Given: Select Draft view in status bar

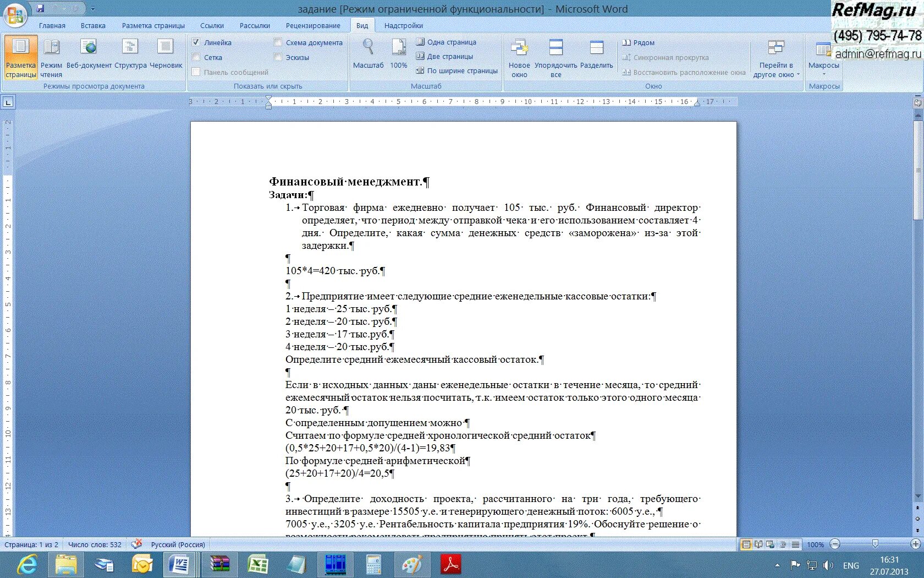Looking at the screenshot, I should tap(795, 544).
